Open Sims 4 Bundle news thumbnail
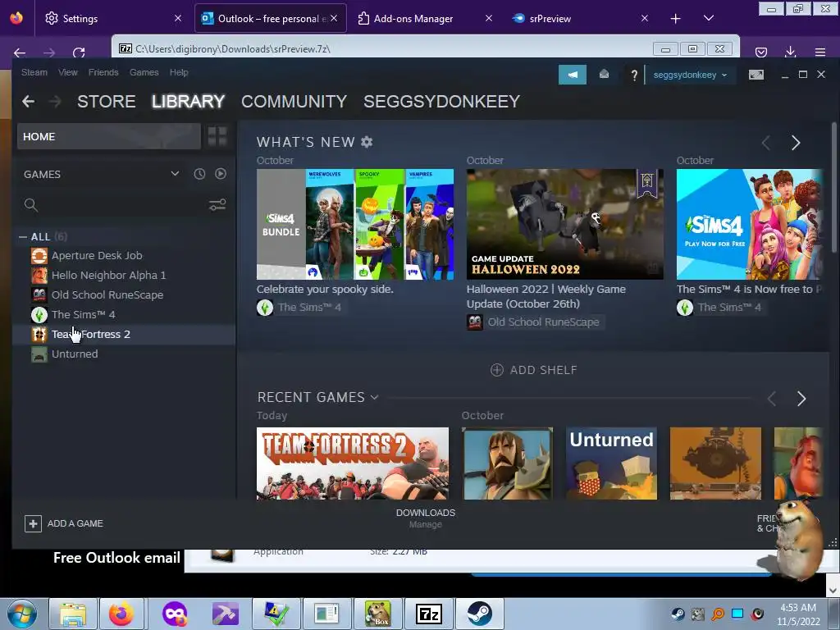The height and width of the screenshot is (630, 840). [x=355, y=225]
